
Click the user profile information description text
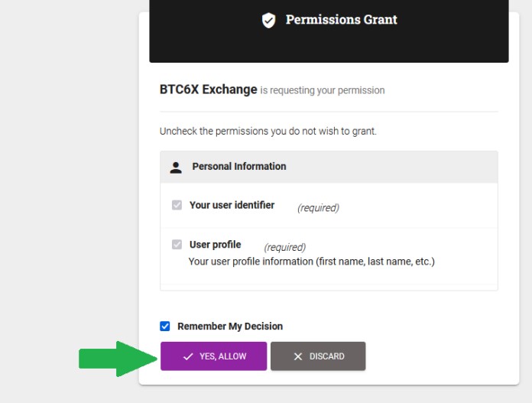[311, 262]
